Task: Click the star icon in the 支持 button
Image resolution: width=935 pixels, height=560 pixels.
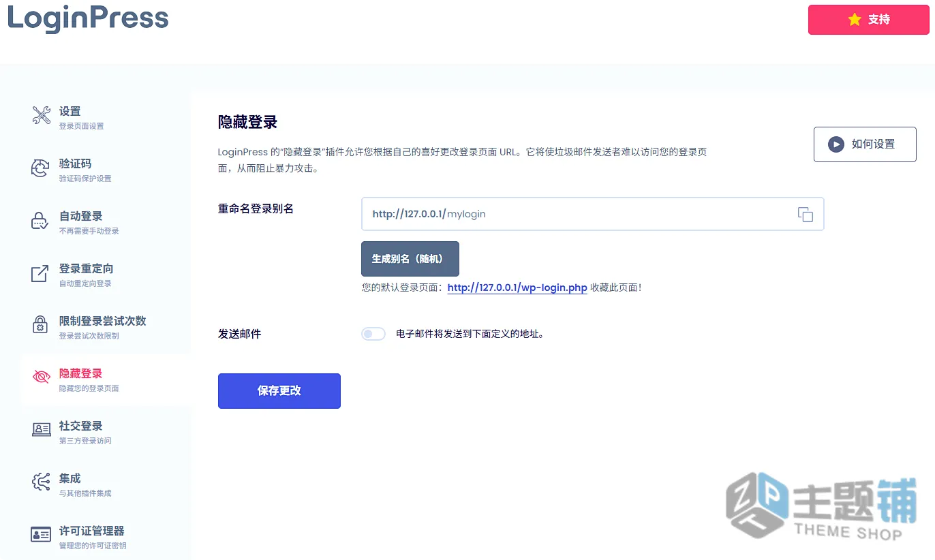Action: pyautogui.click(x=855, y=19)
